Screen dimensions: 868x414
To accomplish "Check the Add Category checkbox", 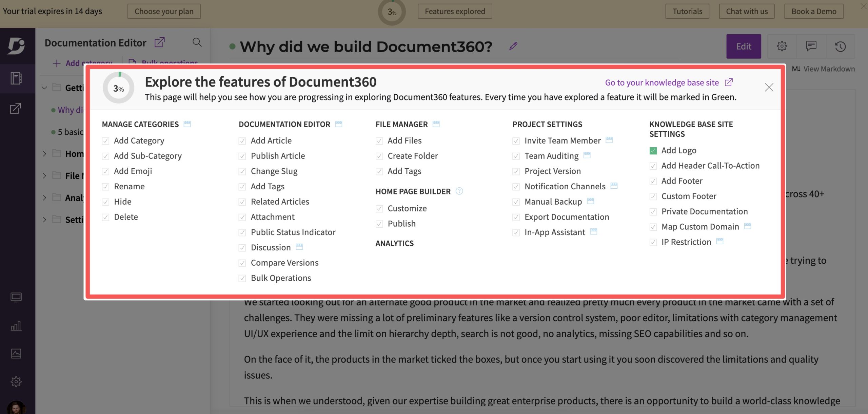I will (x=105, y=141).
